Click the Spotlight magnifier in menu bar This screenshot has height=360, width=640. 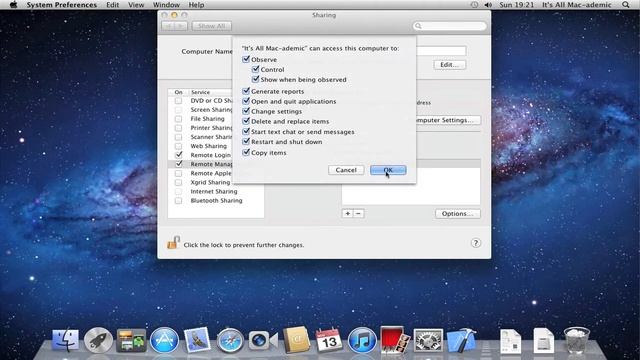pyautogui.click(x=626, y=5)
